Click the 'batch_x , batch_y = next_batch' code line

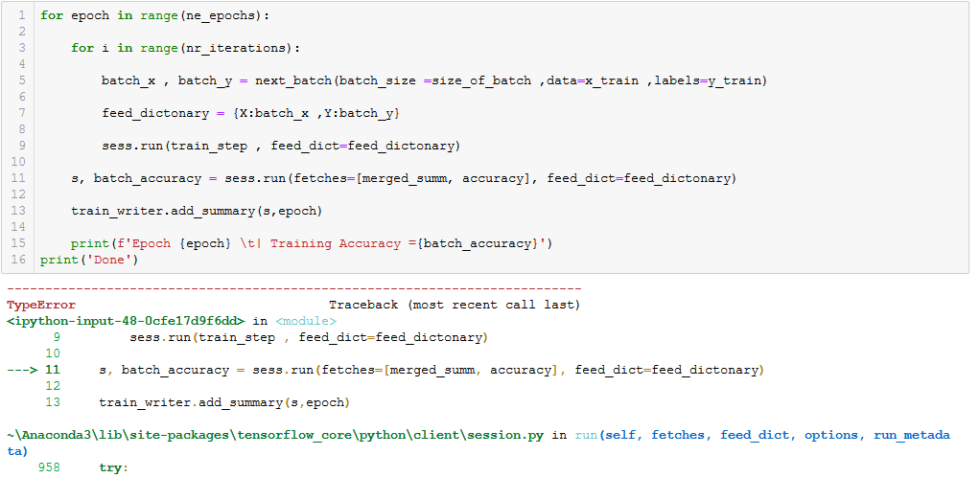[x=434, y=80]
